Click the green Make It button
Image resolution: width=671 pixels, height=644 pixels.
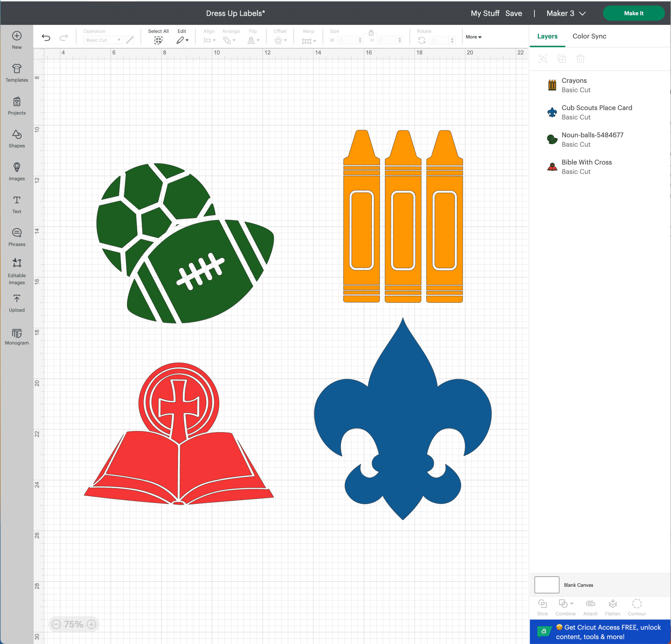633,13
